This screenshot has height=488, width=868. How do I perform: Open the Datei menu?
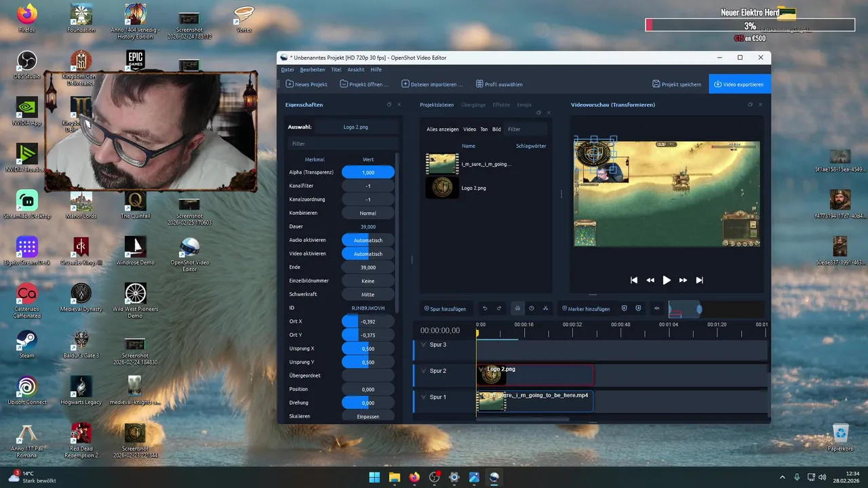click(288, 70)
